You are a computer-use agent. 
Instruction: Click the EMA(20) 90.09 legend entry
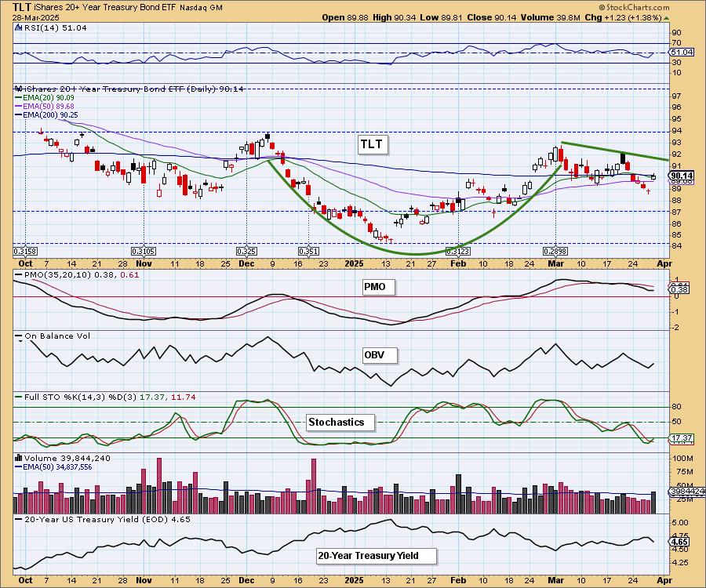(x=45, y=98)
